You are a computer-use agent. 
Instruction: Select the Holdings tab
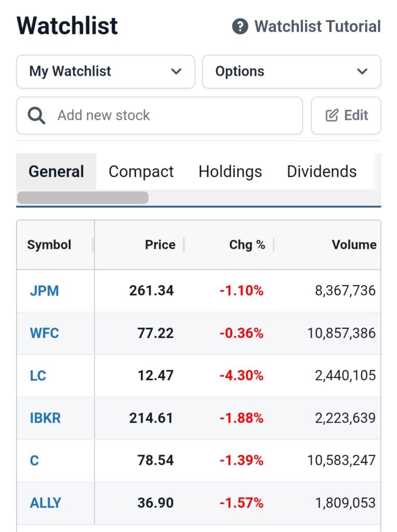tap(230, 171)
